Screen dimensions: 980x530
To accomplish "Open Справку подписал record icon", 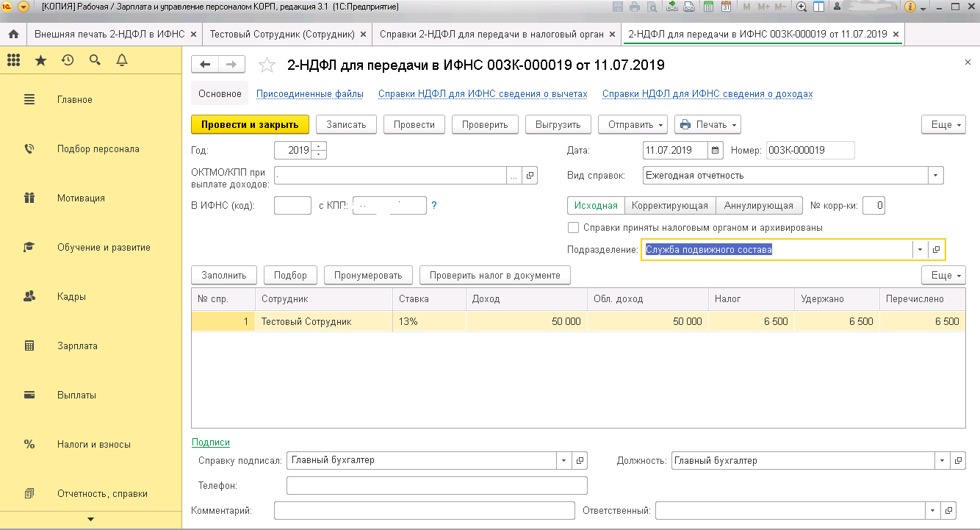I will [x=580, y=460].
